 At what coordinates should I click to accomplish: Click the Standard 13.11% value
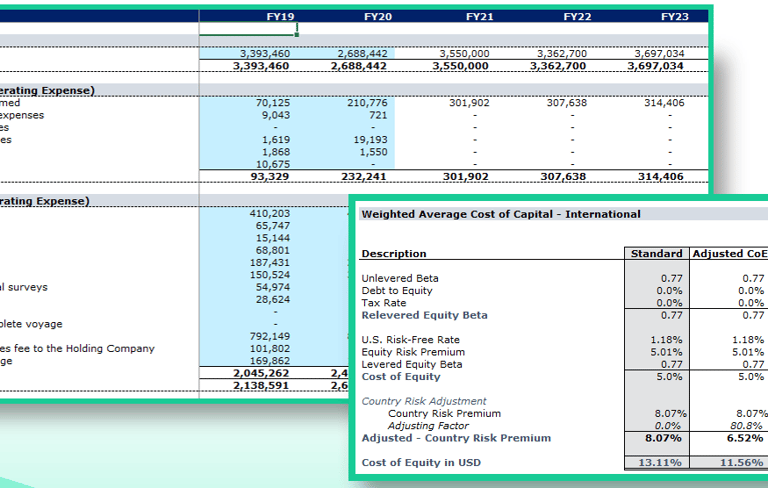click(660, 463)
